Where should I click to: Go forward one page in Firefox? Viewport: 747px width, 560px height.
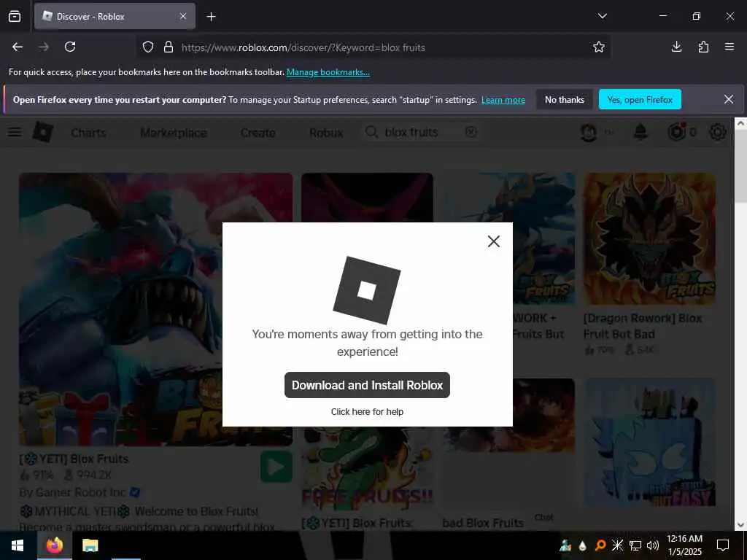[44, 47]
